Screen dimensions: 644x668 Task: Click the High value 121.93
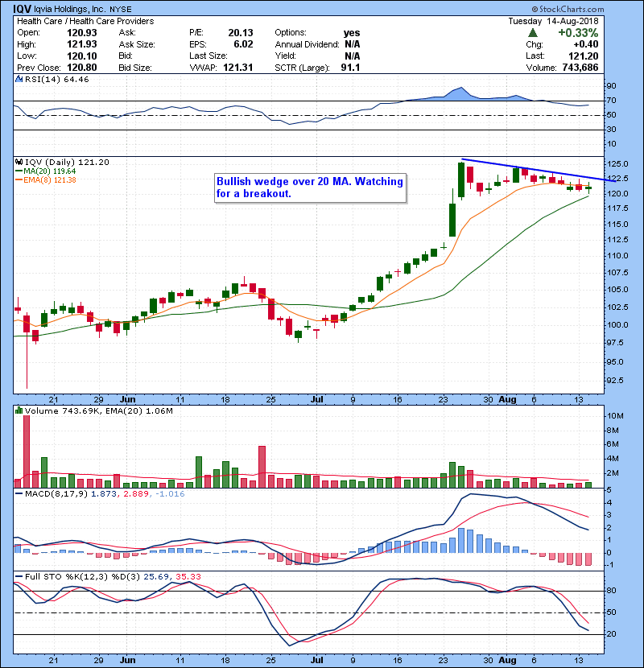(x=82, y=44)
